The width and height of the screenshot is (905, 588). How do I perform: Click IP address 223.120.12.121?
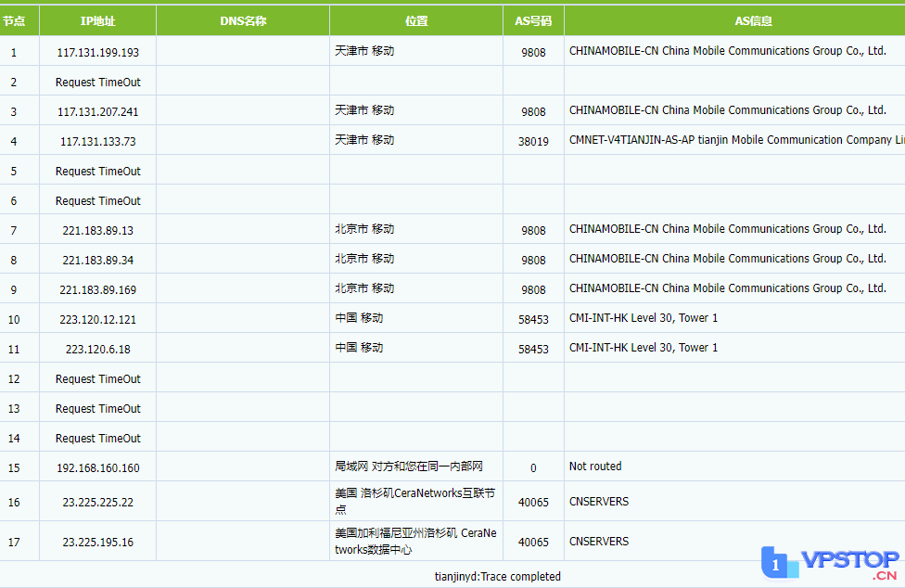pos(98,320)
